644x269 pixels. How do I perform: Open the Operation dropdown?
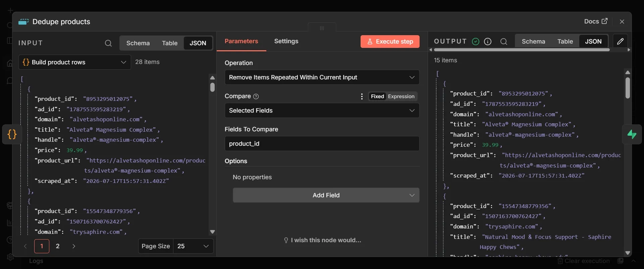pyautogui.click(x=322, y=77)
